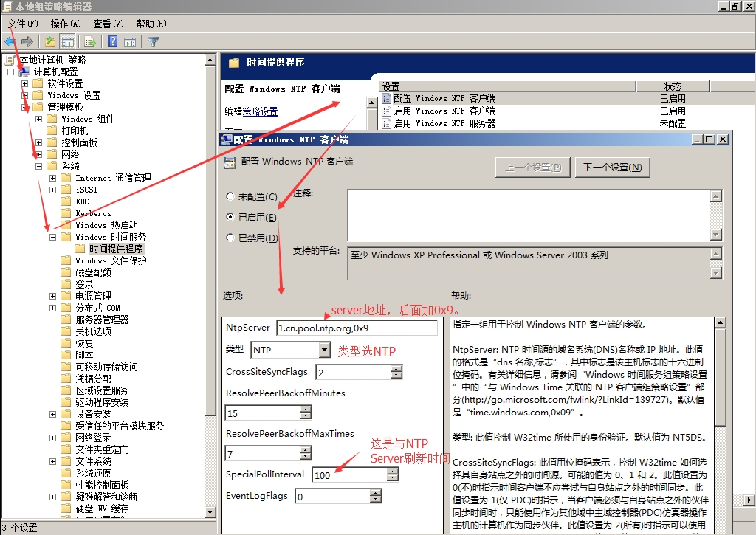Image resolution: width=756 pixels, height=535 pixels.
Task: Expand the iSCSI tree node
Action: pyautogui.click(x=52, y=190)
